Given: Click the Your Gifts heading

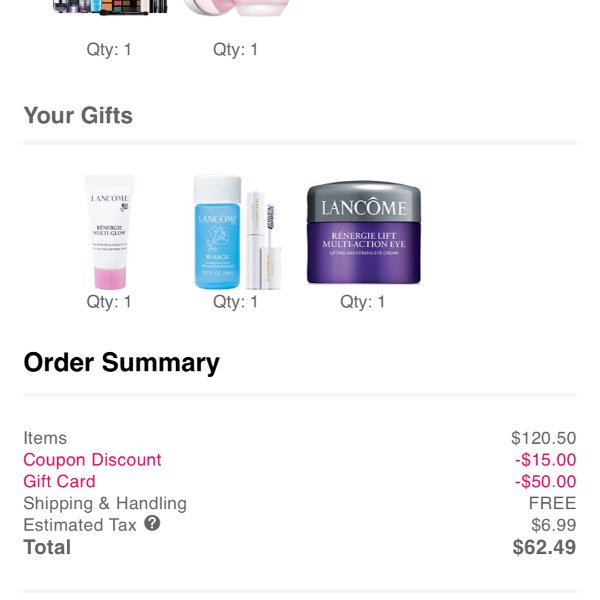Looking at the screenshot, I should pos(78,115).
